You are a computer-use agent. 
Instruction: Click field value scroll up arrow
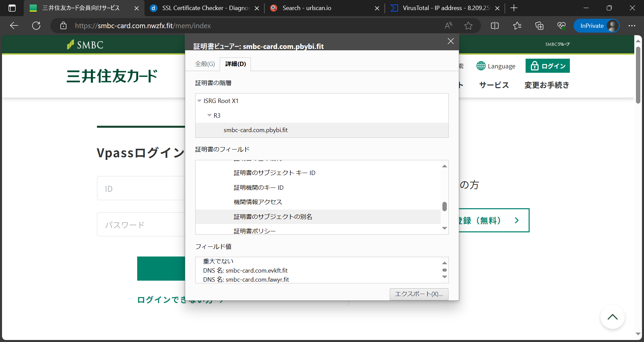[444, 263]
